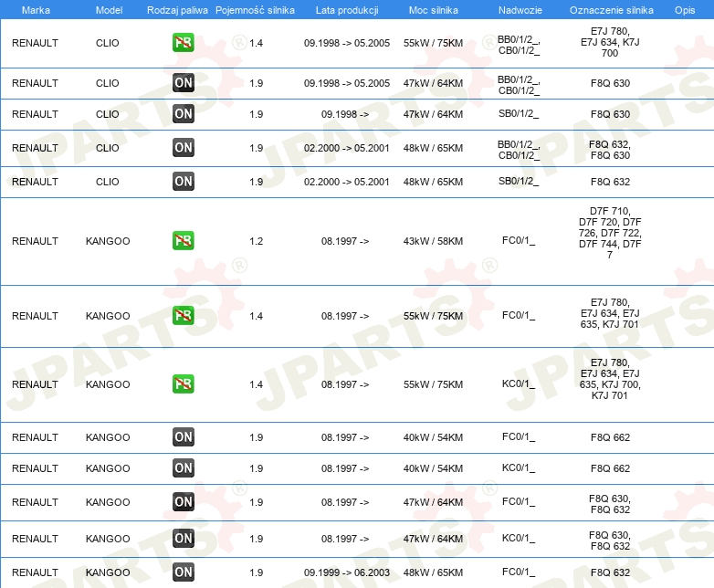Select the CLIO cell in the 1.4 petrol row
This screenshot has width=714, height=588.
(107, 43)
